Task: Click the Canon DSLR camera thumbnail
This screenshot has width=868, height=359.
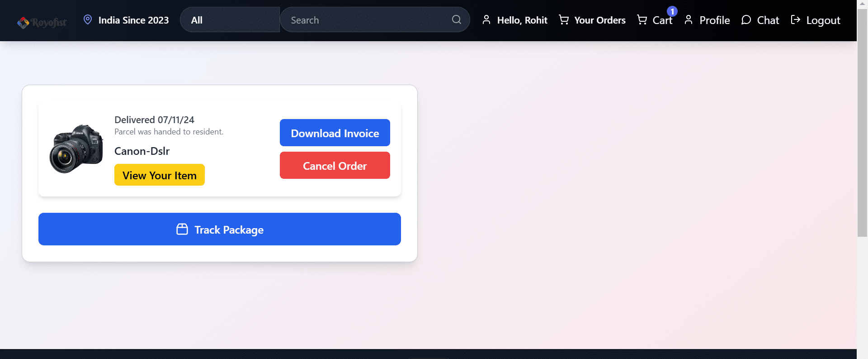Action: pyautogui.click(x=76, y=149)
